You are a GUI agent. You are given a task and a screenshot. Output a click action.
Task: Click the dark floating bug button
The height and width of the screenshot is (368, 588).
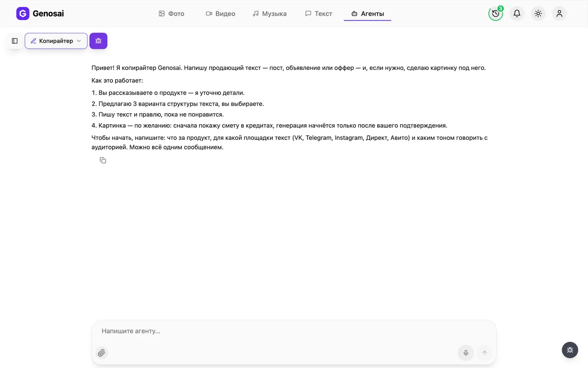coord(570,350)
